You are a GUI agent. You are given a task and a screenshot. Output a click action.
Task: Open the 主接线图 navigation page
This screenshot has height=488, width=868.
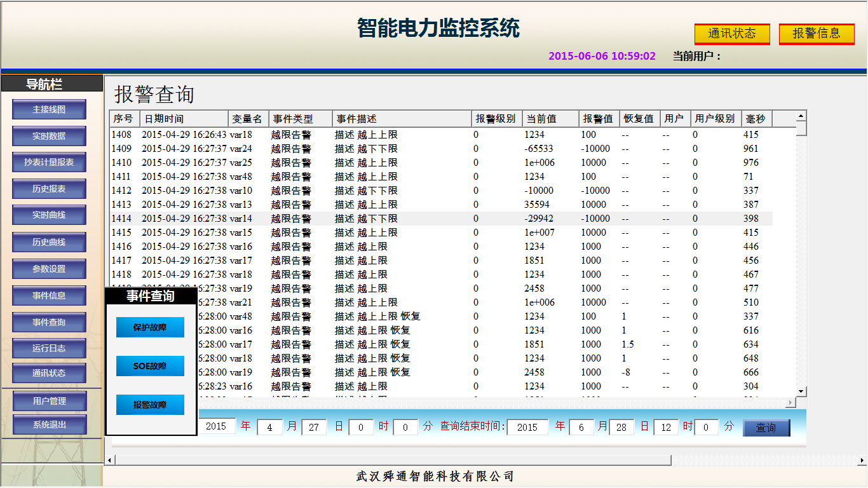coord(49,109)
